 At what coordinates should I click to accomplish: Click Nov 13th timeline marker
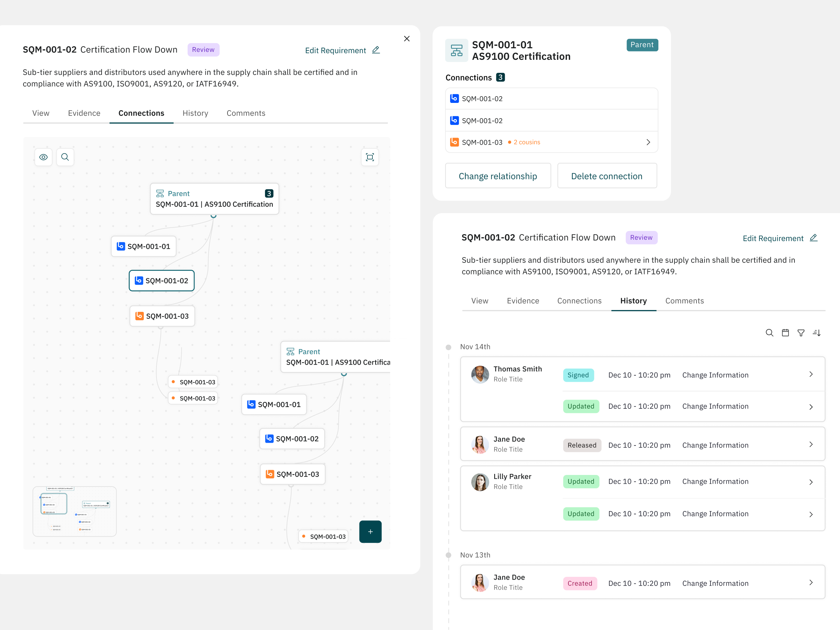click(x=448, y=555)
